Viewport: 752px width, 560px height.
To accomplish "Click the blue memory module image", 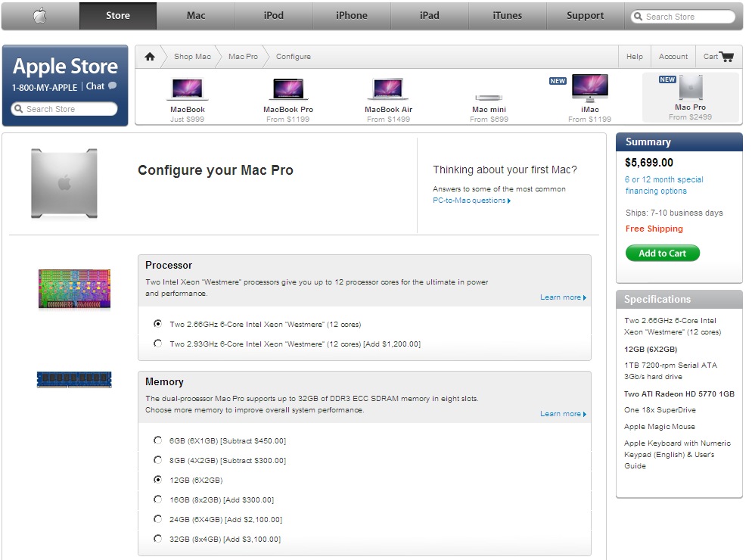I will point(74,379).
